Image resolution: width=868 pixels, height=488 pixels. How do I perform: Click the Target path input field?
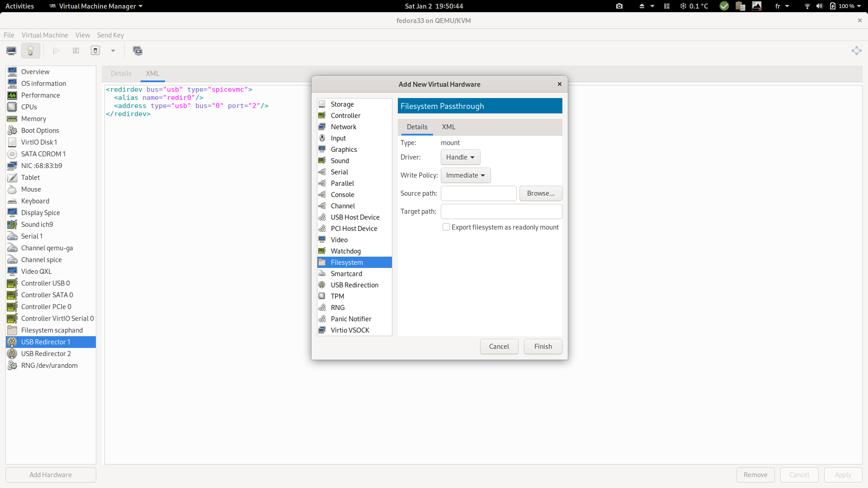click(501, 211)
